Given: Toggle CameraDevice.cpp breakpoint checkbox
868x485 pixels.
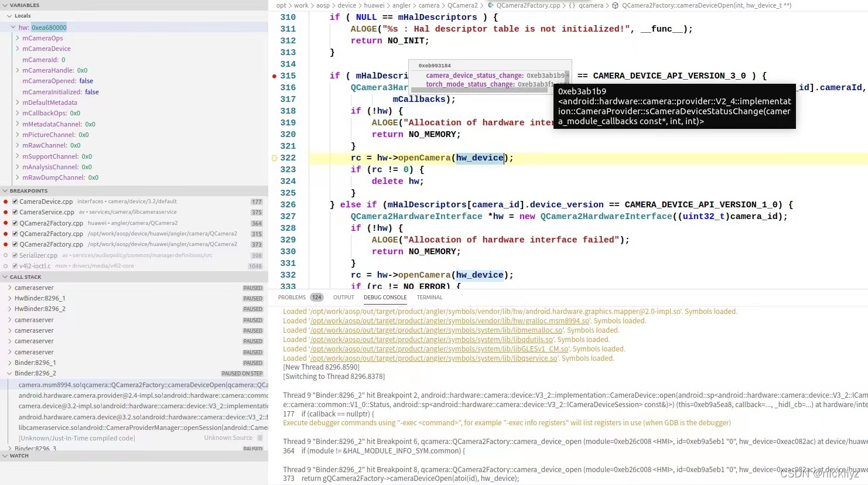Looking at the screenshot, I should pos(15,201).
